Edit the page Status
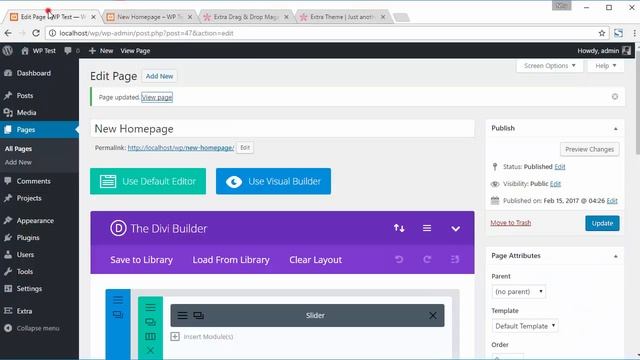Screen dimensions: 640x360 [x=560, y=167]
